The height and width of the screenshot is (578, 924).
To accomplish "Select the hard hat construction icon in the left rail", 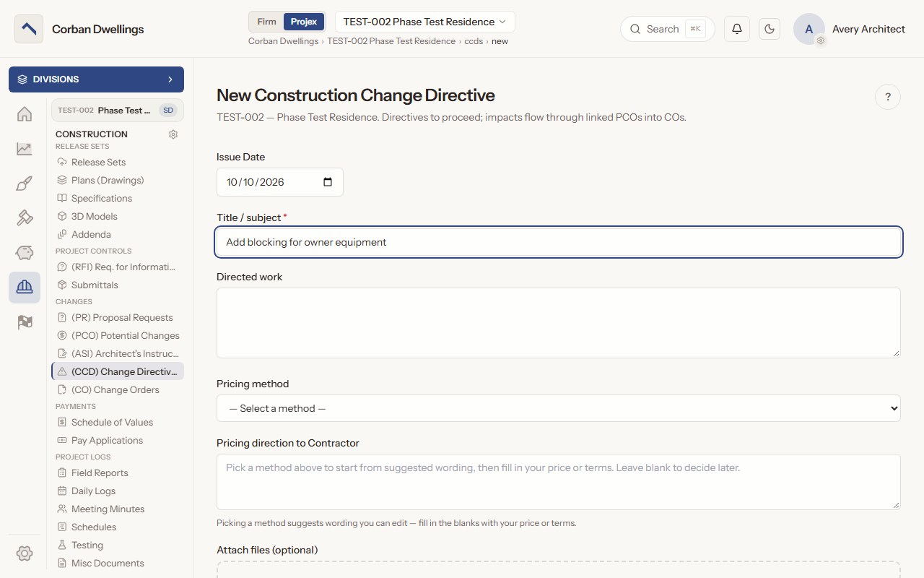I will (25, 288).
